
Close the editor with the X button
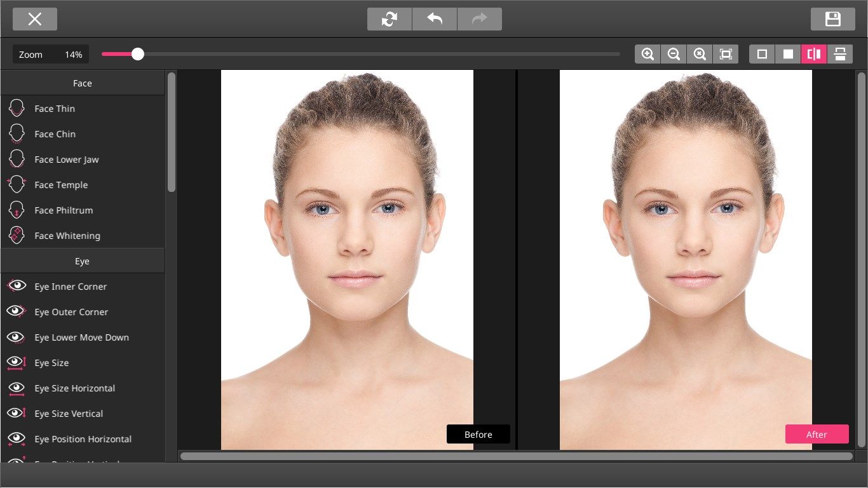click(x=35, y=19)
